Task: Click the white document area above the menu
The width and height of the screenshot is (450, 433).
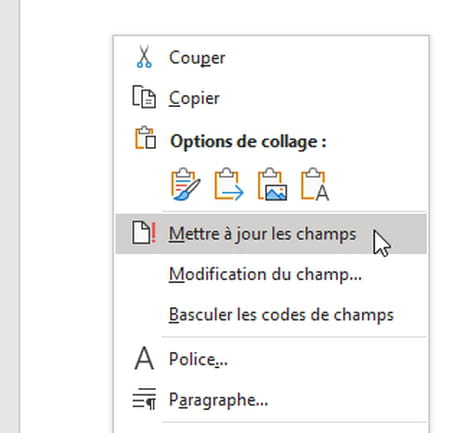Action: coord(233,17)
